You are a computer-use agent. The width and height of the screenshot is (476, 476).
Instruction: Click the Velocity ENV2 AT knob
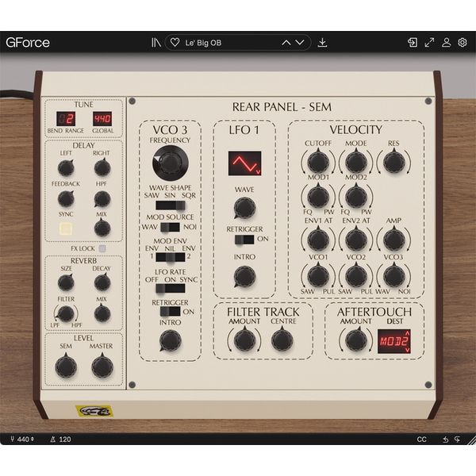356,240
